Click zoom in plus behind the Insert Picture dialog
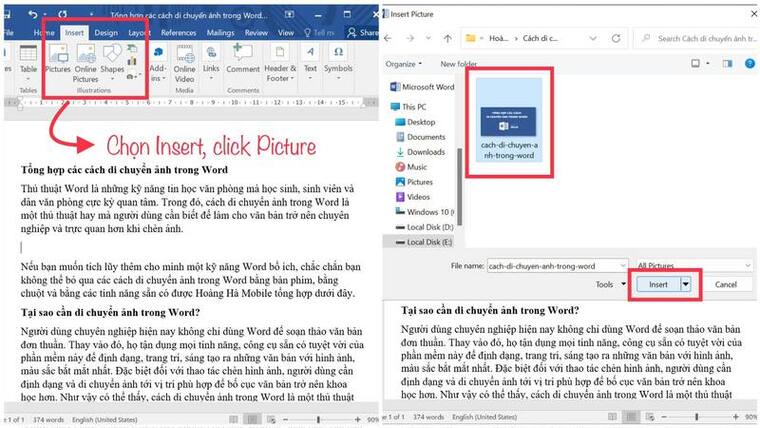This screenshot has height=428, width=760. (736, 416)
